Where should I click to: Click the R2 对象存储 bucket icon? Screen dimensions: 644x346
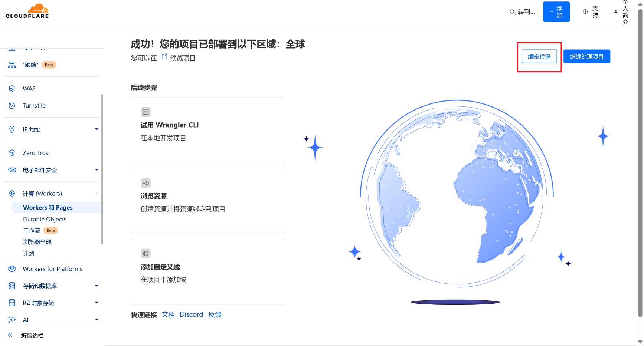point(12,303)
